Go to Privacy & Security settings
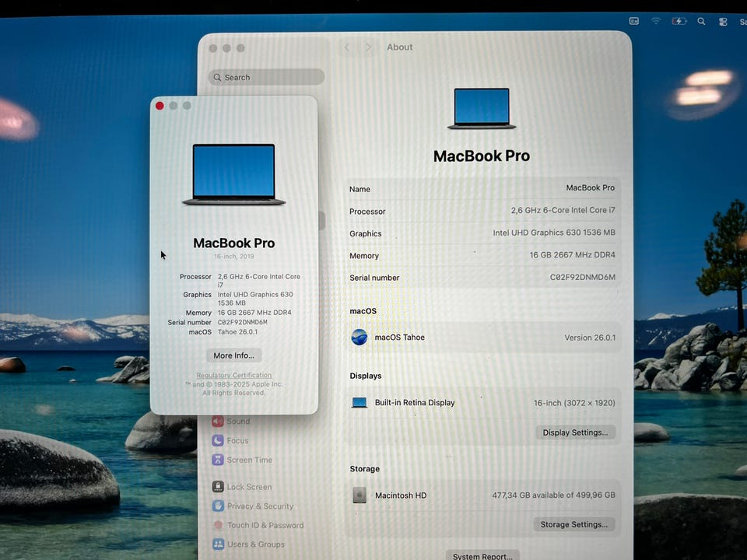 [259, 506]
